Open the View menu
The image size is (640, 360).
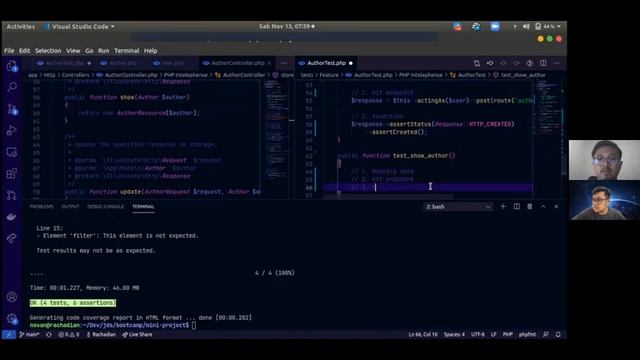pos(73,51)
